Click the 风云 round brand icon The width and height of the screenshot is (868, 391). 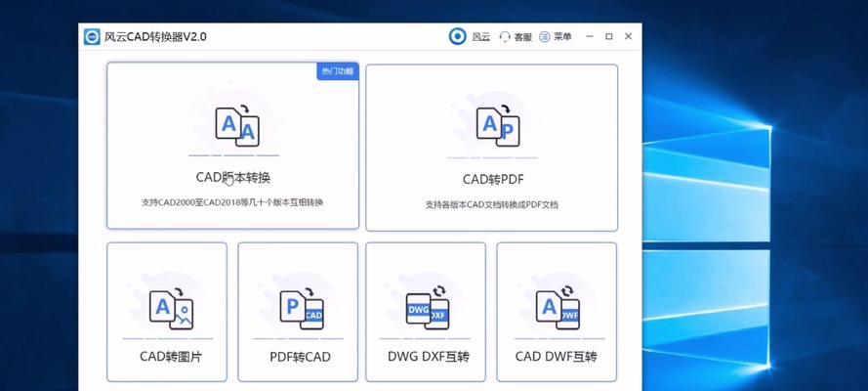[457, 36]
